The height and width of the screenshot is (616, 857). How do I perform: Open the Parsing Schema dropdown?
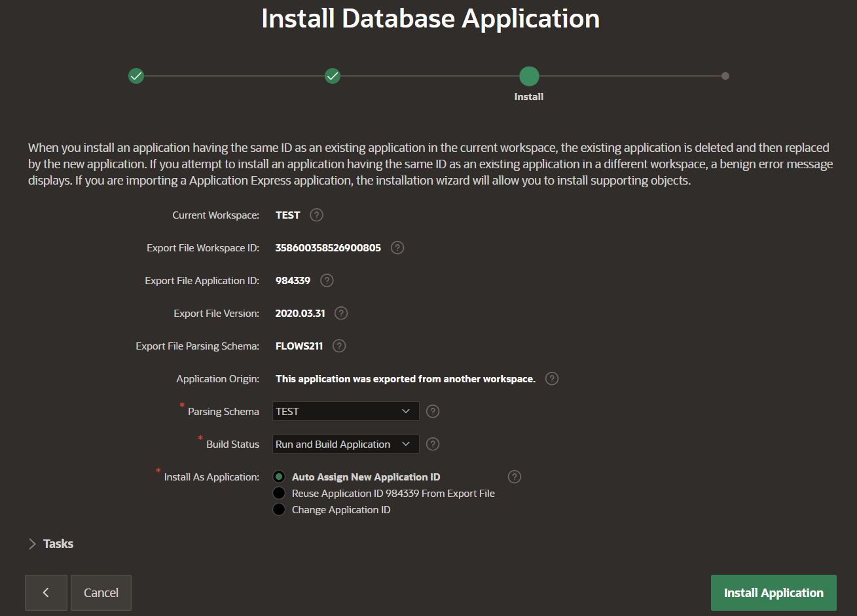pyautogui.click(x=346, y=411)
